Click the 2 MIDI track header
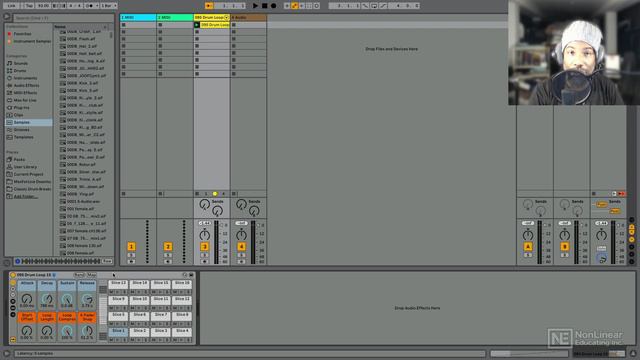Screen dimensions: 640x360 [x=175, y=18]
